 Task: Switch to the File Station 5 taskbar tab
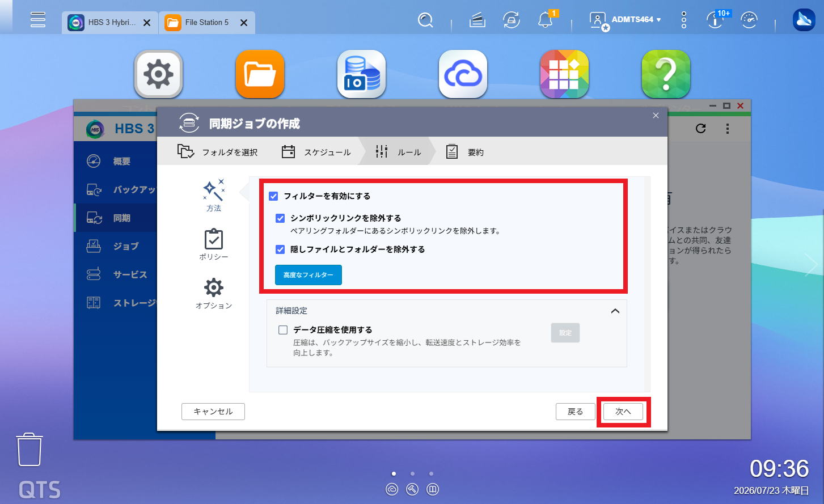point(206,23)
